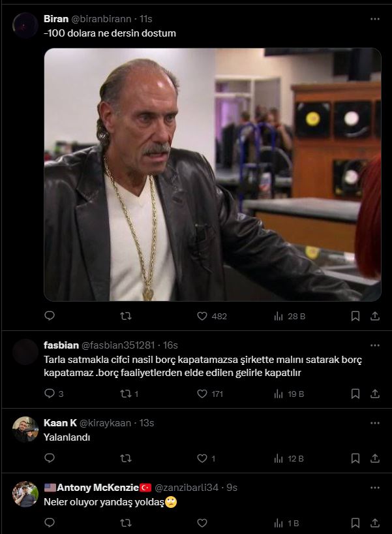Bookmark Kaan K's reply

pos(355,458)
